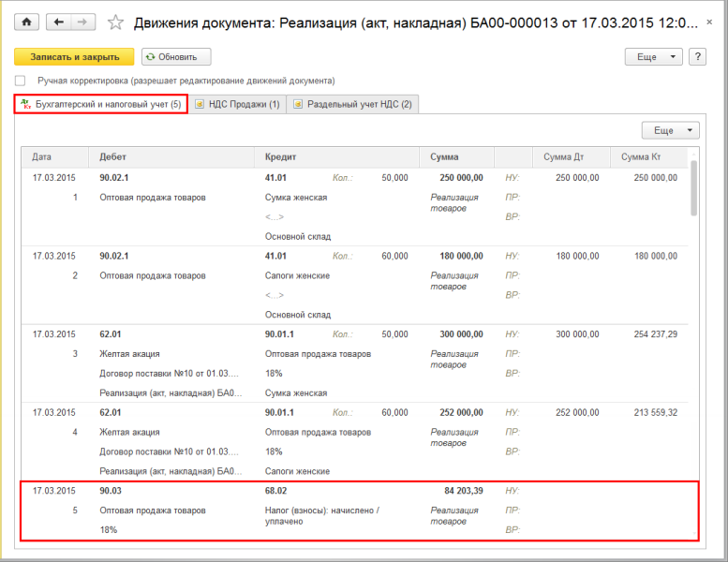Navigate forward with the right arrow
This screenshot has width=728, height=562.
82,22
